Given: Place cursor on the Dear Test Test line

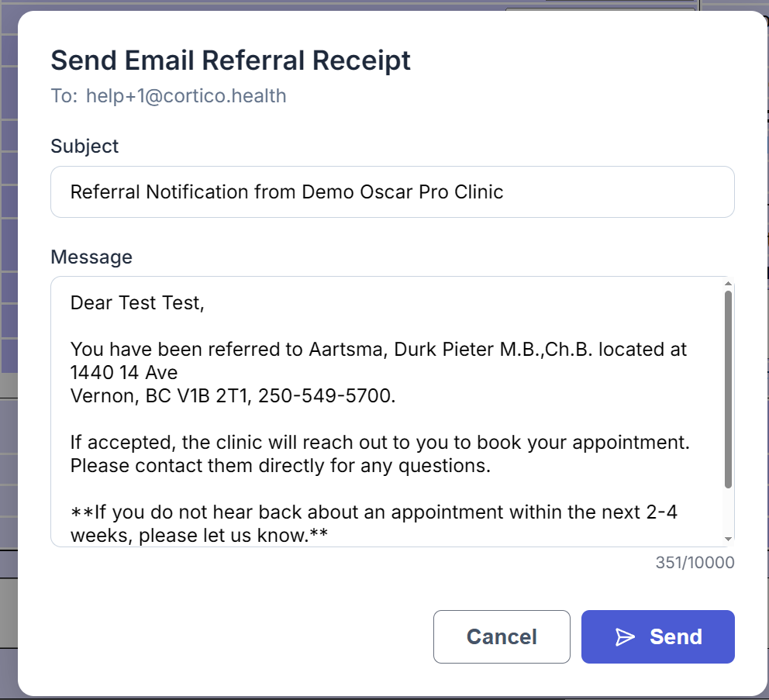Looking at the screenshot, I should pos(137,302).
